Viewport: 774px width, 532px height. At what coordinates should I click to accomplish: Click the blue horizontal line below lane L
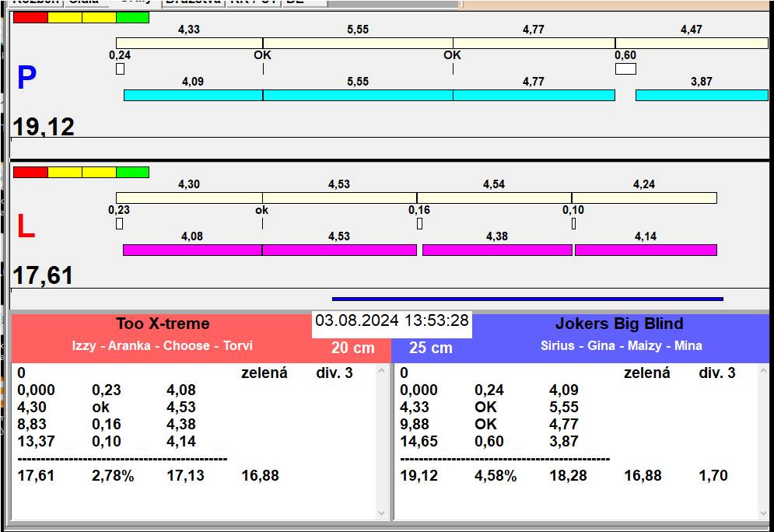pyautogui.click(x=527, y=298)
